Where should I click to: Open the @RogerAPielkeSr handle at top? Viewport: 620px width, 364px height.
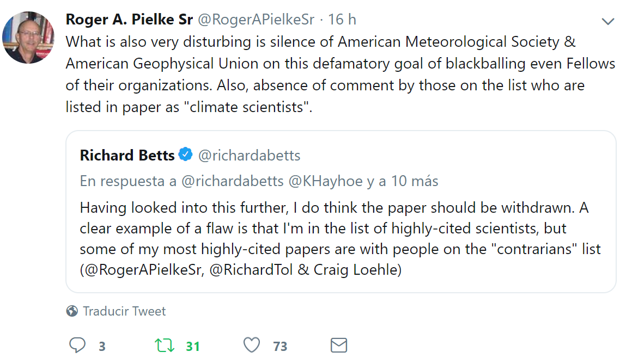tap(256, 20)
